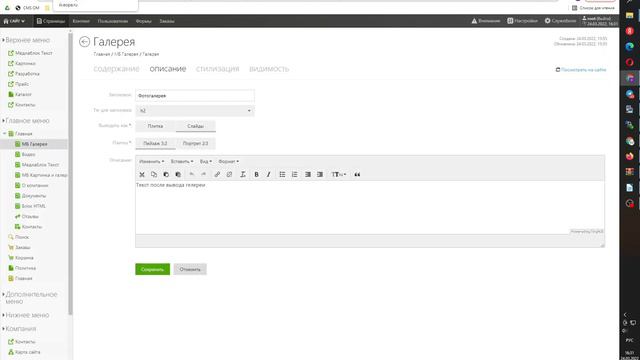This screenshot has height=360, width=640.
Task: Open the heading tag h2 dropdown
Action: click(x=195, y=111)
